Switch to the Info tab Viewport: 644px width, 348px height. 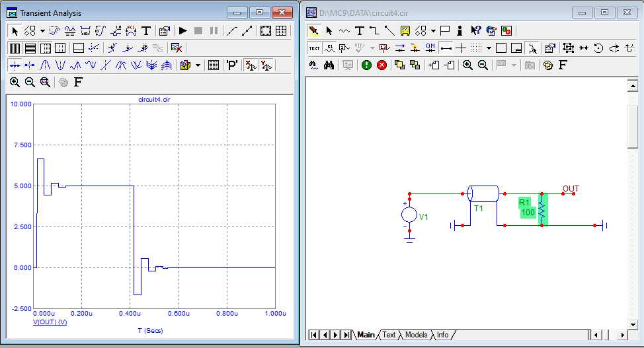442,335
